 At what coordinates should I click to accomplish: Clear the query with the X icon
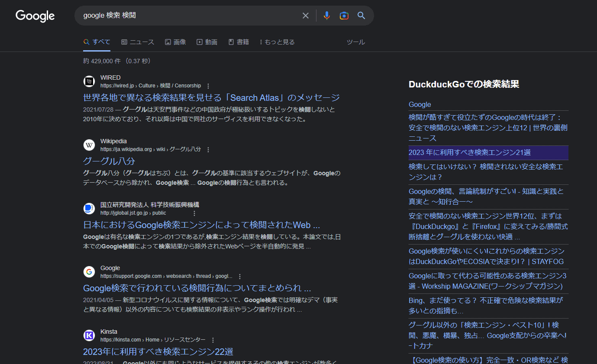click(305, 15)
